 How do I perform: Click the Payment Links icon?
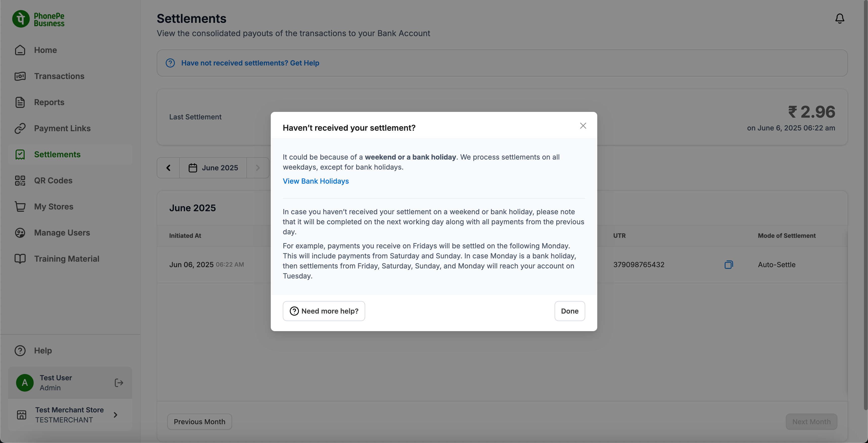pyautogui.click(x=20, y=128)
